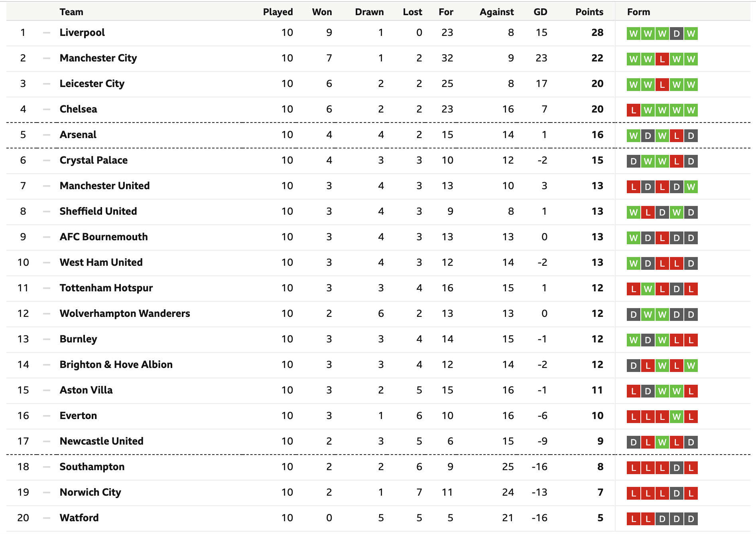Click the Team column header
756x534 pixels.
pyautogui.click(x=71, y=12)
